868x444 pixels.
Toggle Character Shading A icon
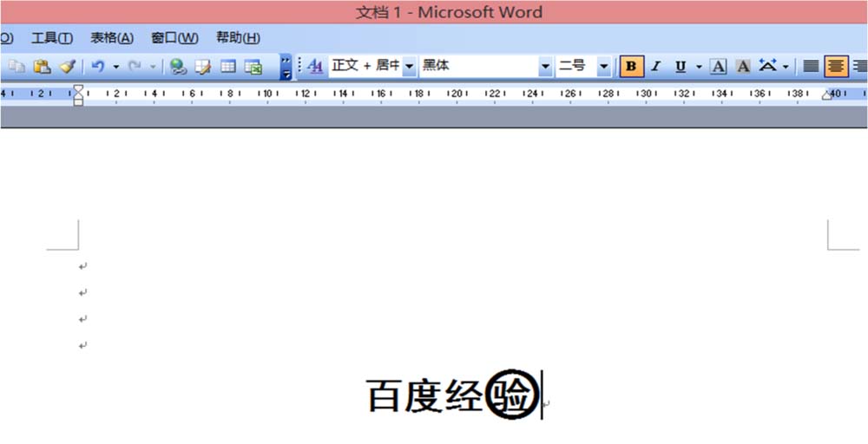(x=743, y=67)
